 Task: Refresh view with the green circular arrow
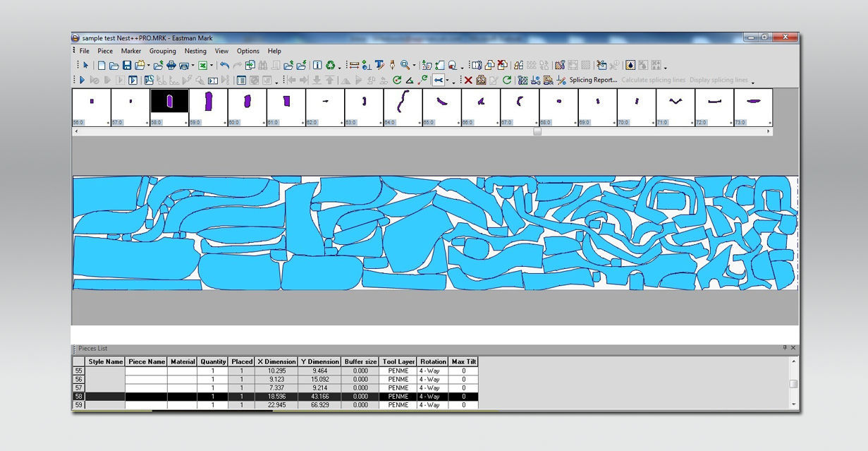tap(508, 80)
